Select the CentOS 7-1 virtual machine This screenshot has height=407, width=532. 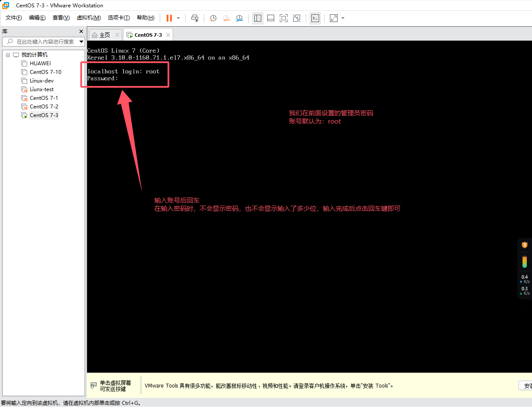click(44, 98)
